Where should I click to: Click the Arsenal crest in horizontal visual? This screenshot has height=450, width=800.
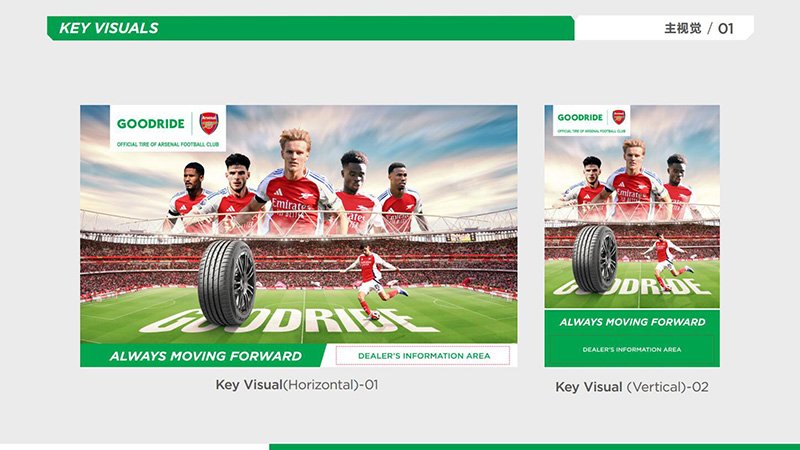[x=209, y=123]
